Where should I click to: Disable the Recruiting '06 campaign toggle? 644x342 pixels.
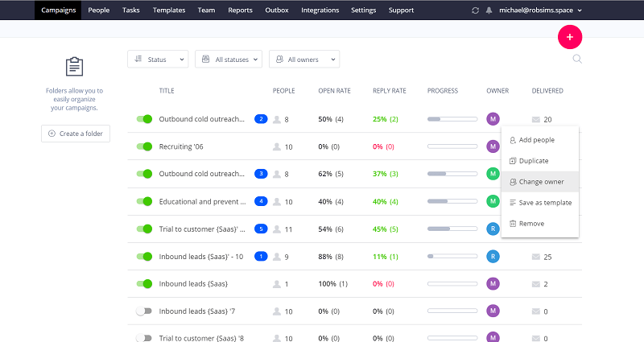(144, 146)
